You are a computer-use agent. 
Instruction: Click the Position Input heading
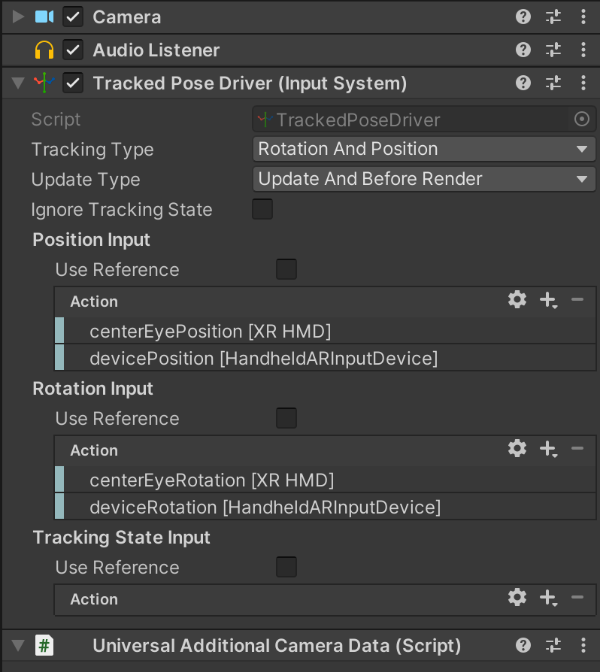point(91,240)
